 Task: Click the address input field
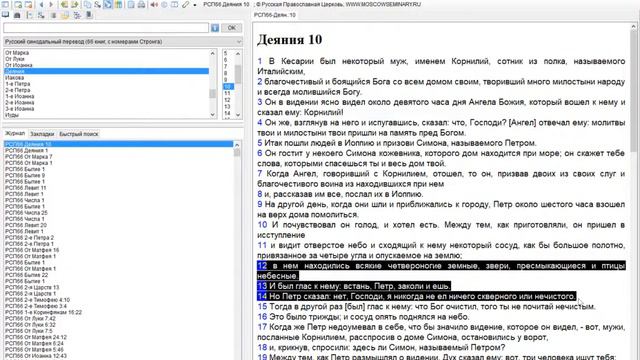tap(106, 28)
